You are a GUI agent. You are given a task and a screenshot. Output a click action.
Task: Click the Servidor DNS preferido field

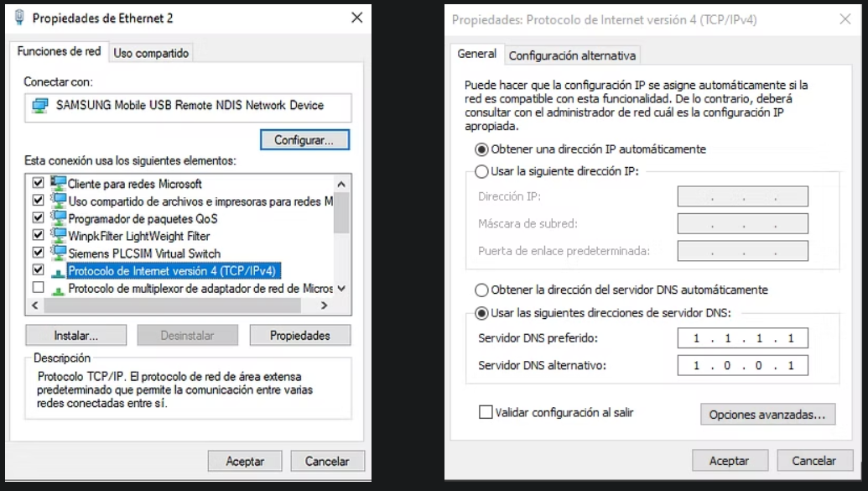pyautogui.click(x=742, y=338)
